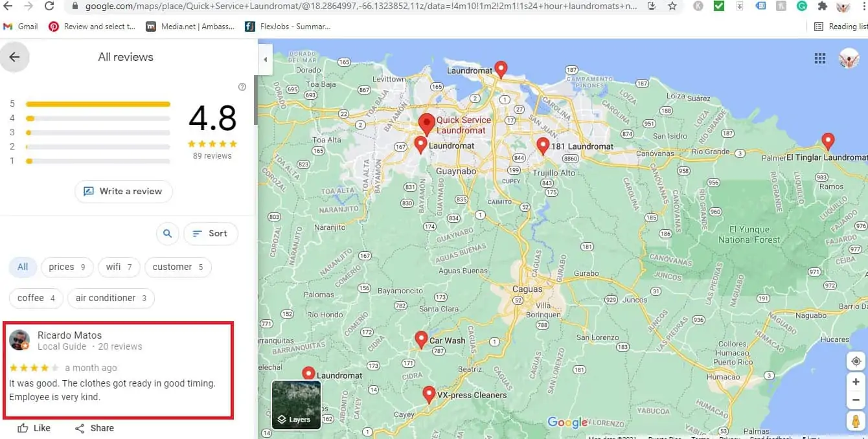Filter reviews by coffee

36,298
